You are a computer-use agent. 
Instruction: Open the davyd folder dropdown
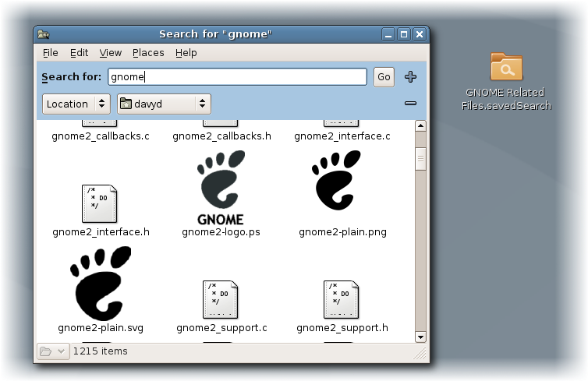pos(164,104)
